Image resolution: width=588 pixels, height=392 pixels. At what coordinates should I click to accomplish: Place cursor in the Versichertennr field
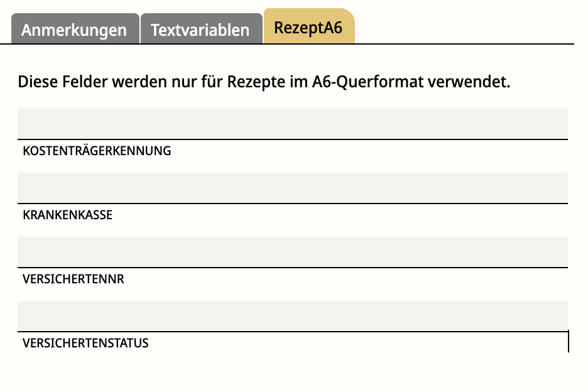coord(292,252)
